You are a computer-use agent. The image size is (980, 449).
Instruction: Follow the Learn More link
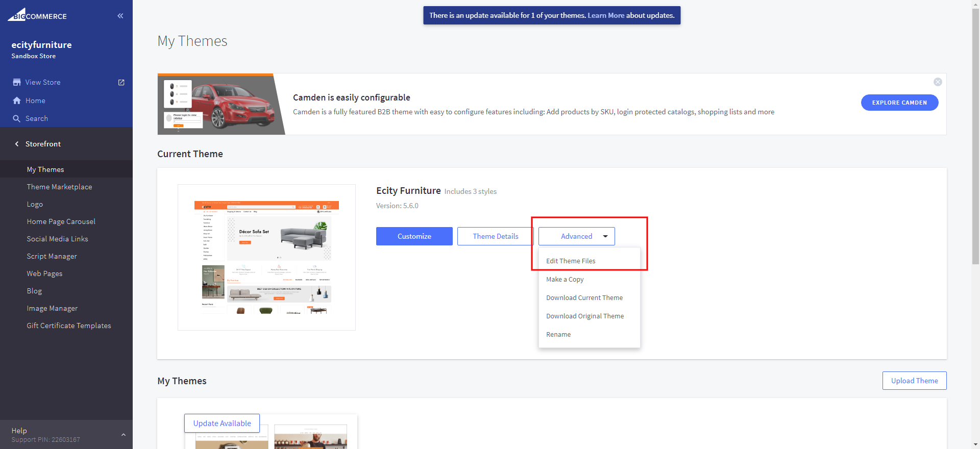click(606, 15)
